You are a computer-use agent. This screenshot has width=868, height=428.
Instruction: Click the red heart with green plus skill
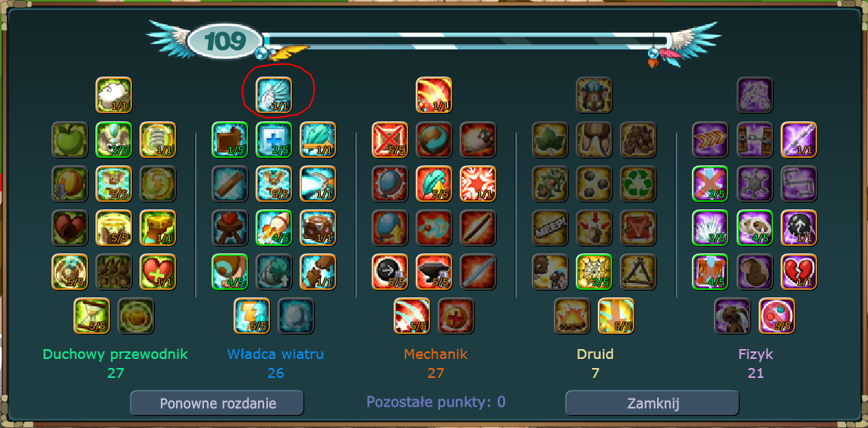coord(158,272)
